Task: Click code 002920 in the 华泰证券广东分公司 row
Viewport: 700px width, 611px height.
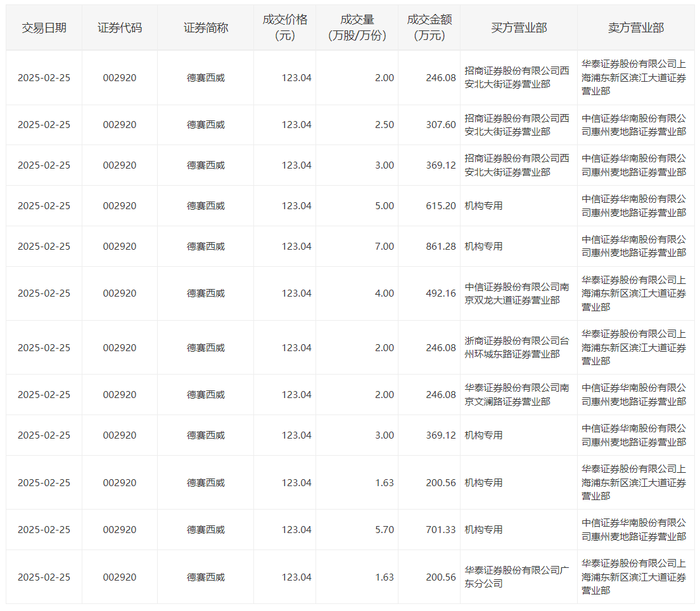Action: [x=120, y=577]
